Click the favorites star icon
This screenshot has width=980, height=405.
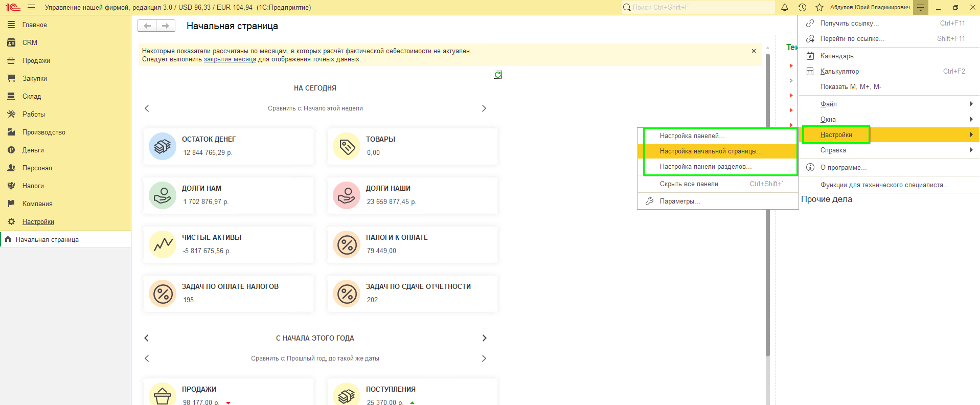(x=819, y=7)
